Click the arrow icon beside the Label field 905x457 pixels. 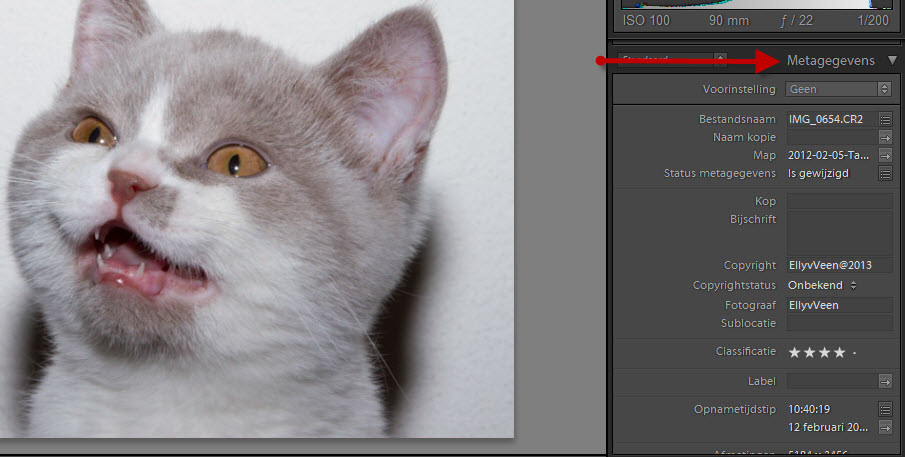coord(885,380)
